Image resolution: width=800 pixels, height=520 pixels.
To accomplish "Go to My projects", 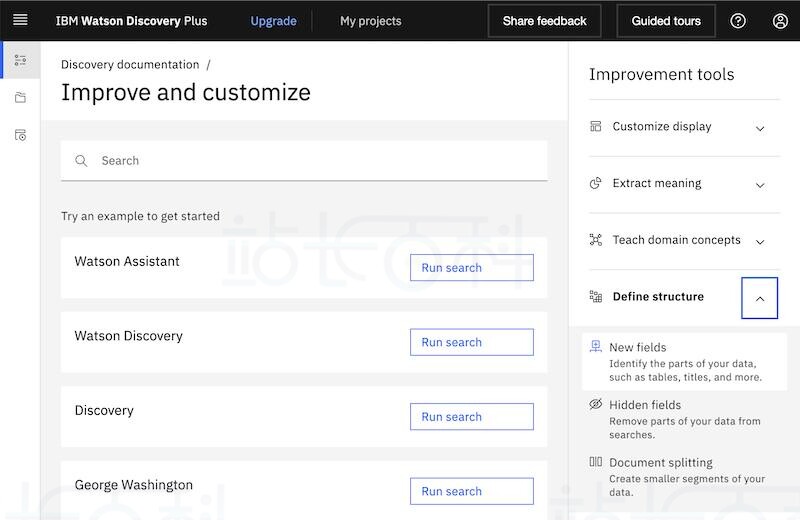I will (370, 21).
